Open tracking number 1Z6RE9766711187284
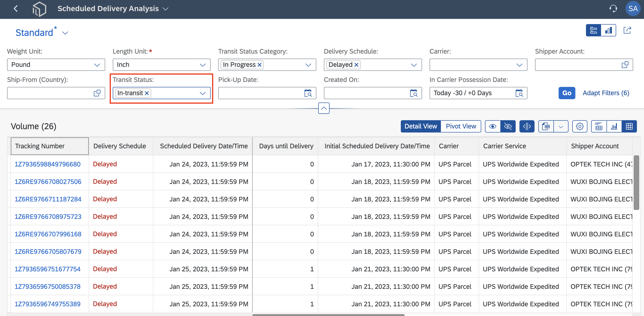 pyautogui.click(x=48, y=199)
